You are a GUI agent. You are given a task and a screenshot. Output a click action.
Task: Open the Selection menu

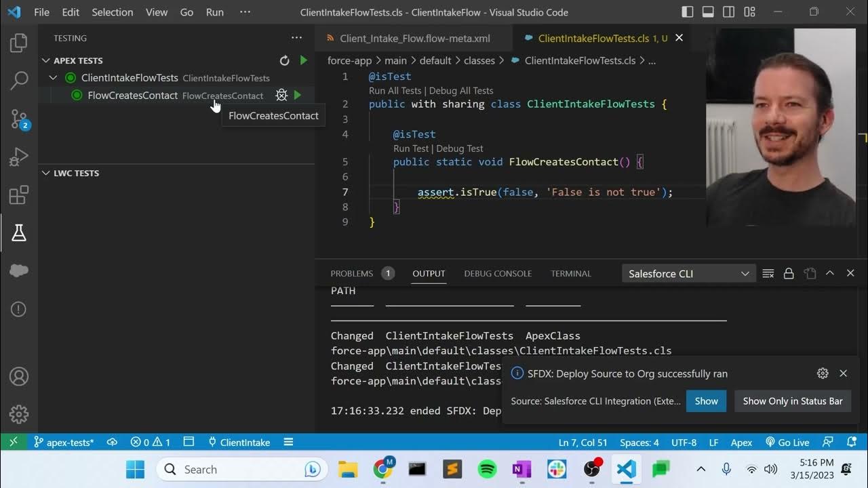tap(113, 12)
